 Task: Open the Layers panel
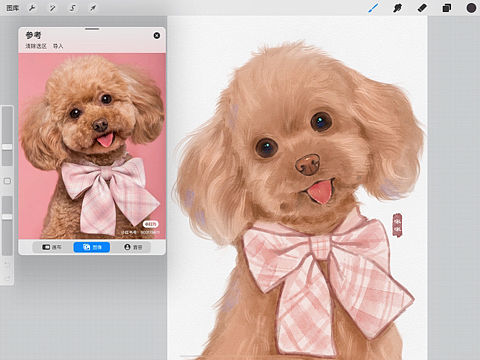click(447, 8)
